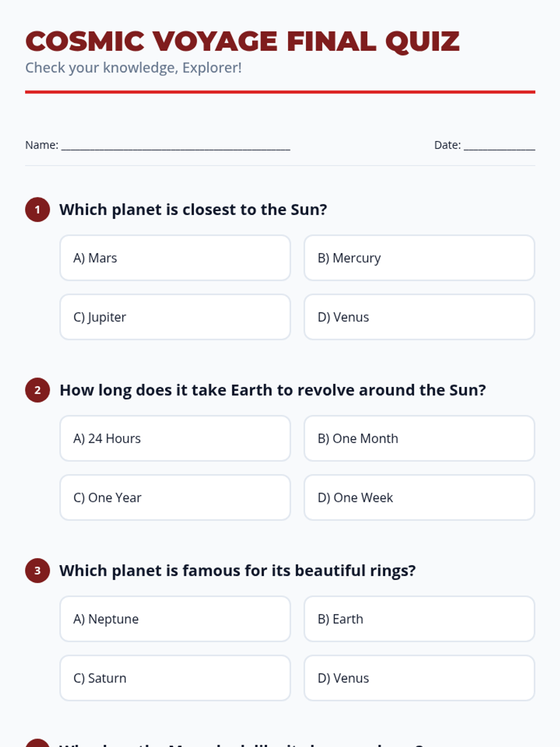
Task: Choose the A) 24 Hours answer
Action: 175,438
